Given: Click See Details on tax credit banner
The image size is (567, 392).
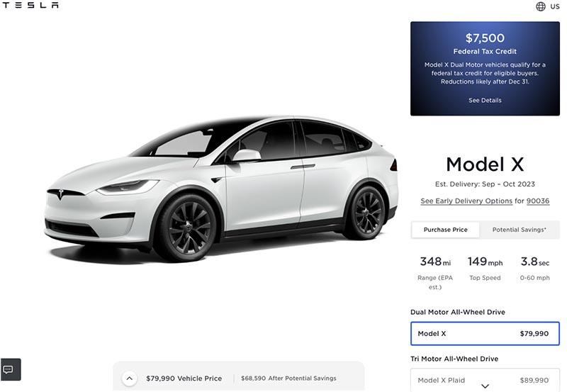Looking at the screenshot, I should click(x=485, y=100).
